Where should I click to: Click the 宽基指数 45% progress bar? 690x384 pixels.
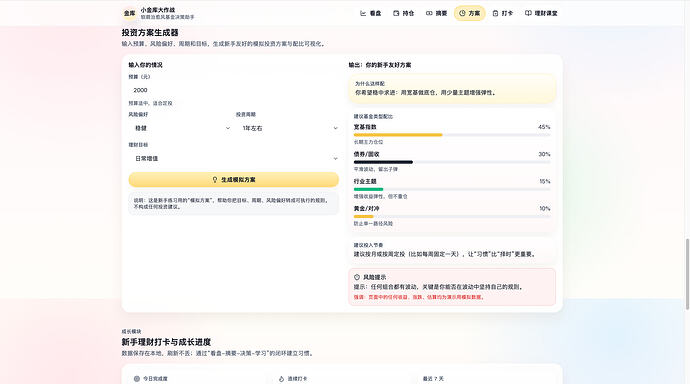tap(452, 135)
